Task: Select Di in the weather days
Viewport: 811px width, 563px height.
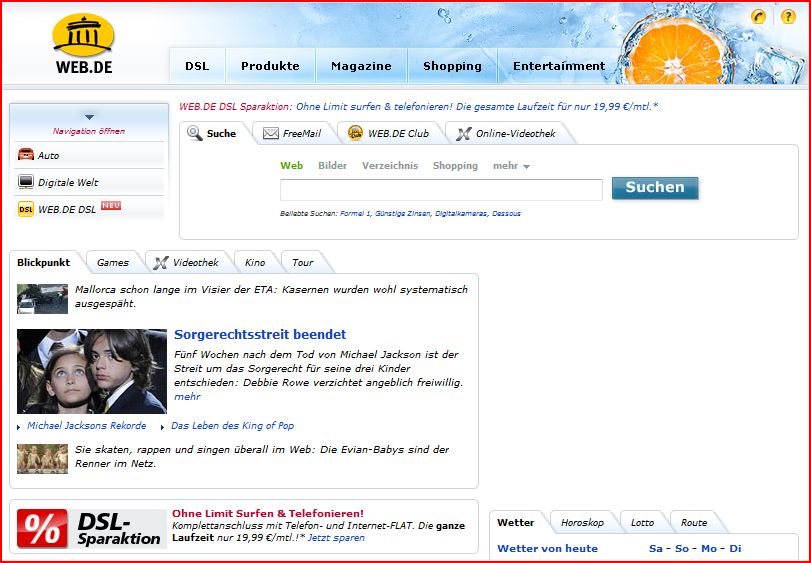Action: pyautogui.click(x=735, y=549)
